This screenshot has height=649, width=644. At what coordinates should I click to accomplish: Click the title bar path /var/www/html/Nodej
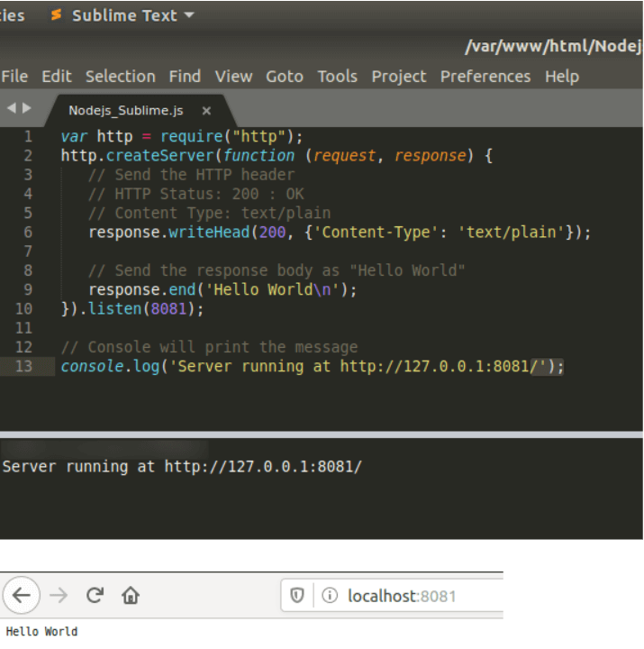553,46
